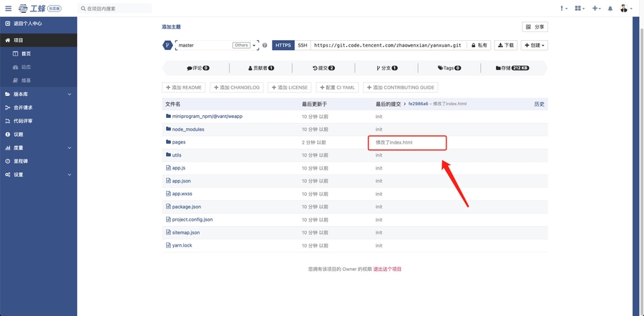
Task: Open the 创建 dropdown button
Action: [535, 45]
